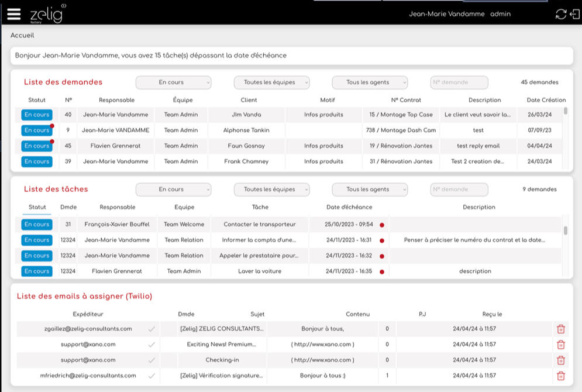Click 'En cours' button for request 40
The height and width of the screenshot is (392, 582).
tap(37, 115)
